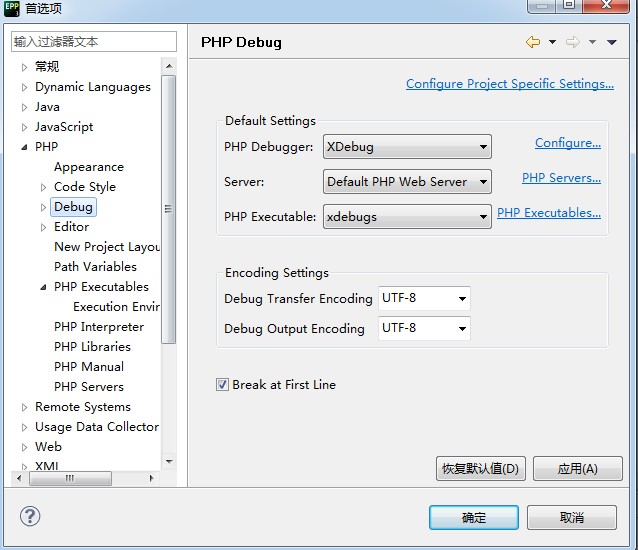This screenshot has width=638, height=550.
Task: Expand the 常规 tree node
Action: pos(24,67)
